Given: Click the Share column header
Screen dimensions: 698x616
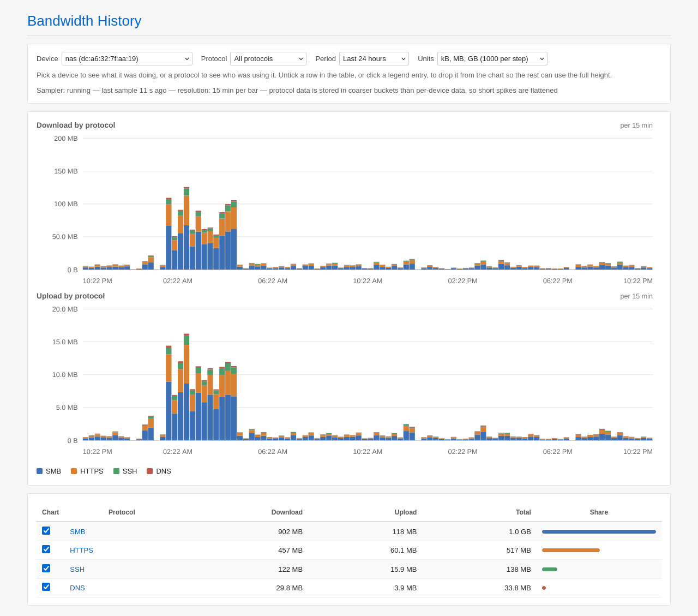Looking at the screenshot, I should (599, 512).
